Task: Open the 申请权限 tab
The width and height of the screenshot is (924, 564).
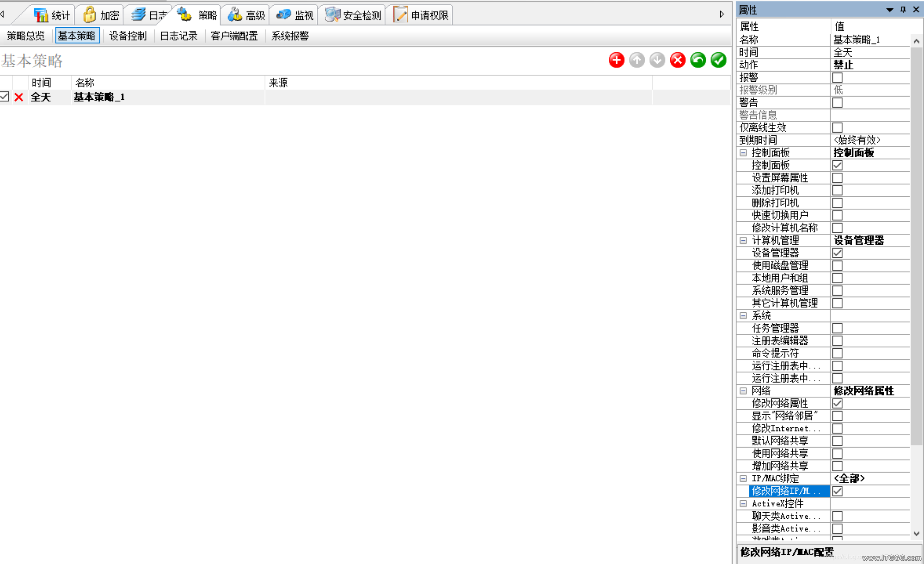Action: pyautogui.click(x=420, y=15)
